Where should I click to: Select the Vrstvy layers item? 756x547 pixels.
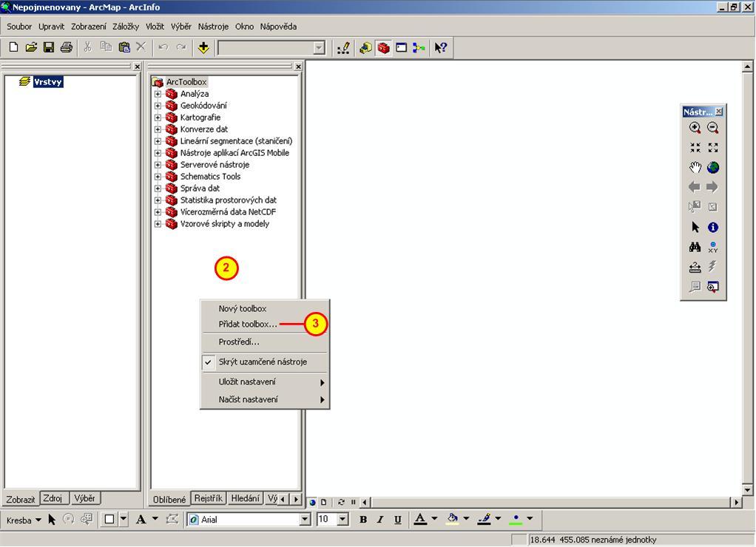(x=48, y=82)
